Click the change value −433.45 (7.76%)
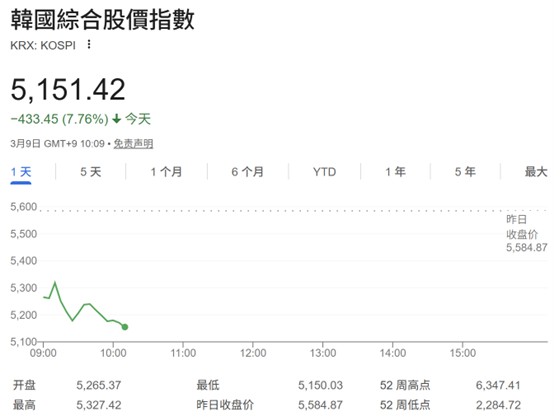 [59, 119]
